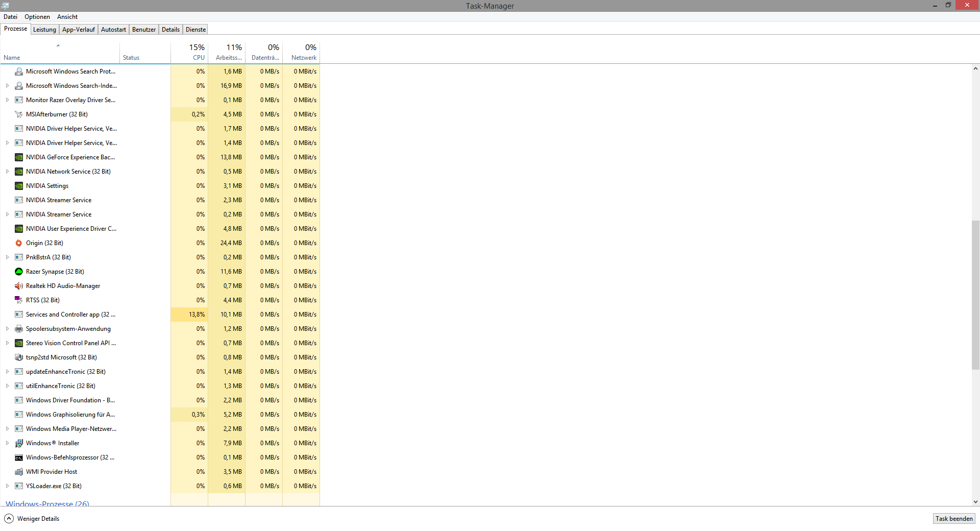Click the Microsoft Windows Search-Indexer icon

coord(19,86)
